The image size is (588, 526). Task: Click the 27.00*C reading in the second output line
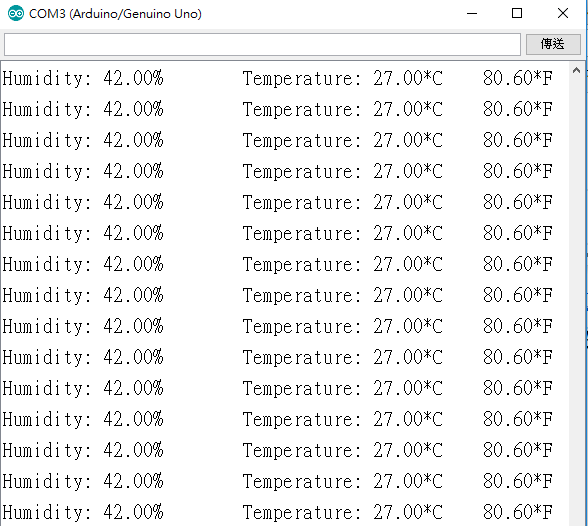[x=408, y=109]
